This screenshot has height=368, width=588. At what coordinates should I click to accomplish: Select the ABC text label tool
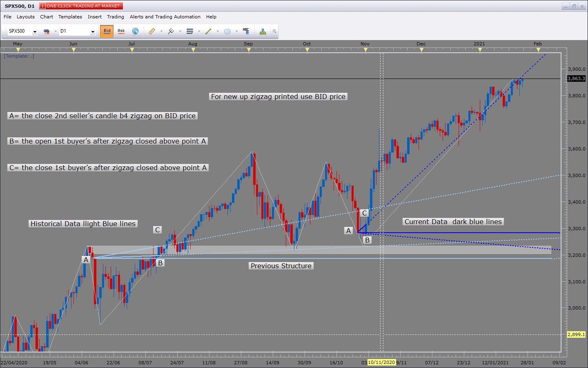(x=246, y=31)
